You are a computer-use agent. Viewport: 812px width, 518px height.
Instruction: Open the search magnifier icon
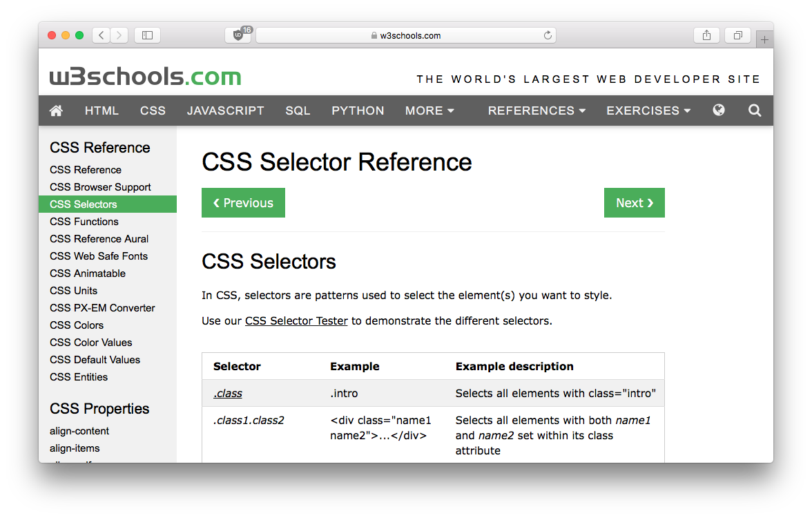(755, 111)
